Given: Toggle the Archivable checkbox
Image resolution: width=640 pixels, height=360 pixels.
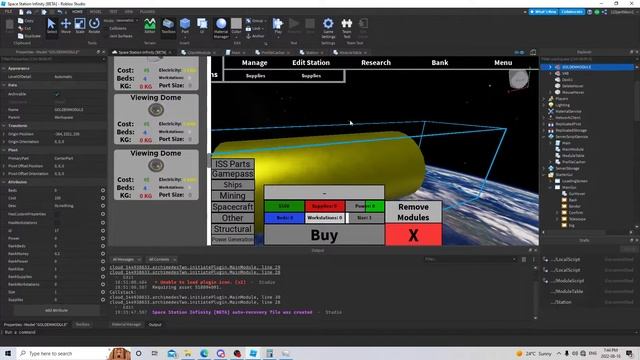Looking at the screenshot, I should (57, 94).
